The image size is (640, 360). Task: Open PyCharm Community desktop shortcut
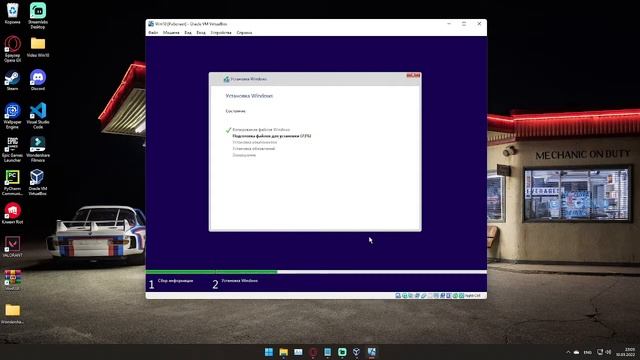pyautogui.click(x=12, y=183)
